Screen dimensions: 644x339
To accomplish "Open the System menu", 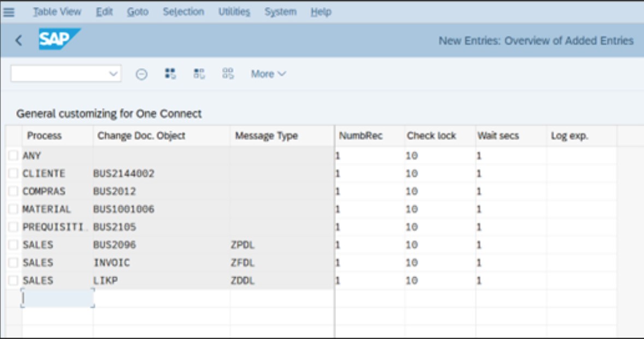I will [x=281, y=12].
